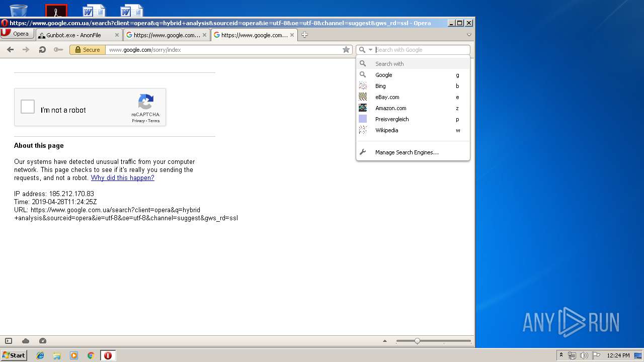This screenshot has height=362, width=644.
Task: Choose Amazon.com search engine
Action: coord(413,108)
